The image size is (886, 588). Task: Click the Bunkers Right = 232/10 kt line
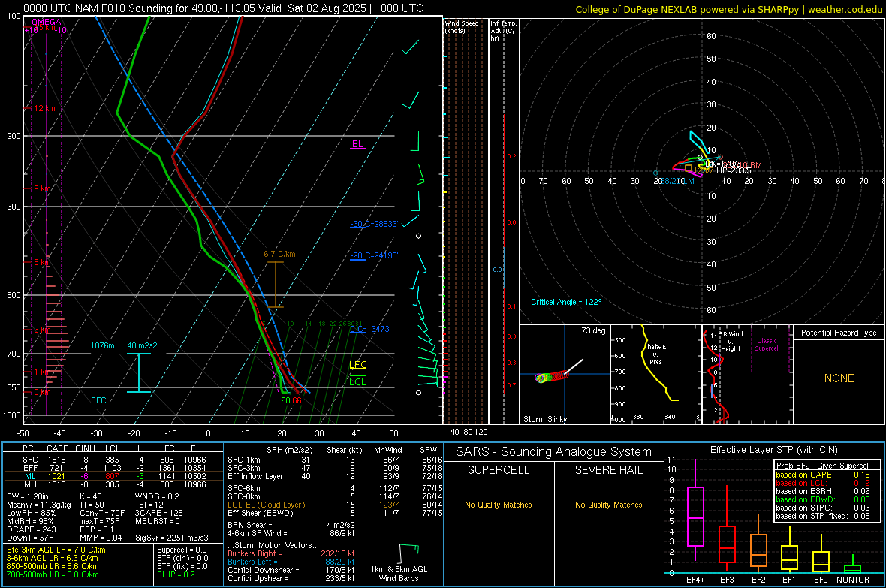pyautogui.click(x=291, y=553)
